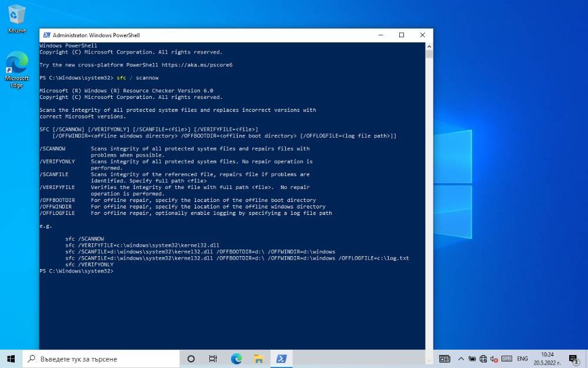This screenshot has width=588, height=368.
Task: Open the News and interests taskbar widget
Action: pyautogui.click(x=445, y=359)
